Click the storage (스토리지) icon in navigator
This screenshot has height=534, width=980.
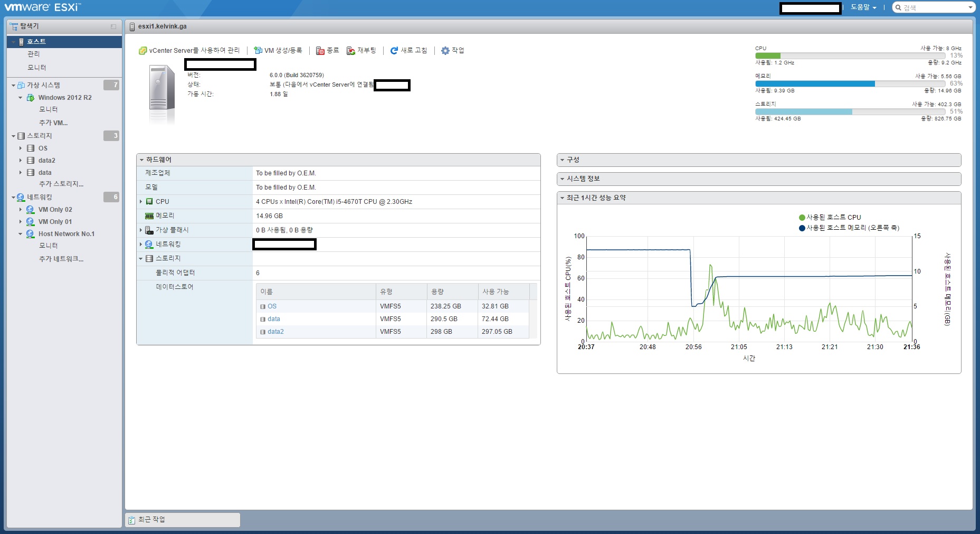21,136
